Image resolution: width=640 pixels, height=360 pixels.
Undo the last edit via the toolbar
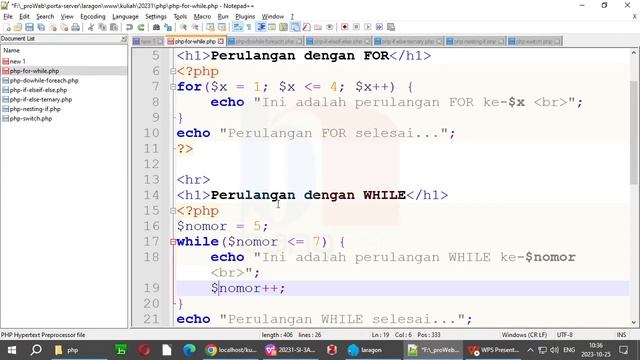pos(129,27)
